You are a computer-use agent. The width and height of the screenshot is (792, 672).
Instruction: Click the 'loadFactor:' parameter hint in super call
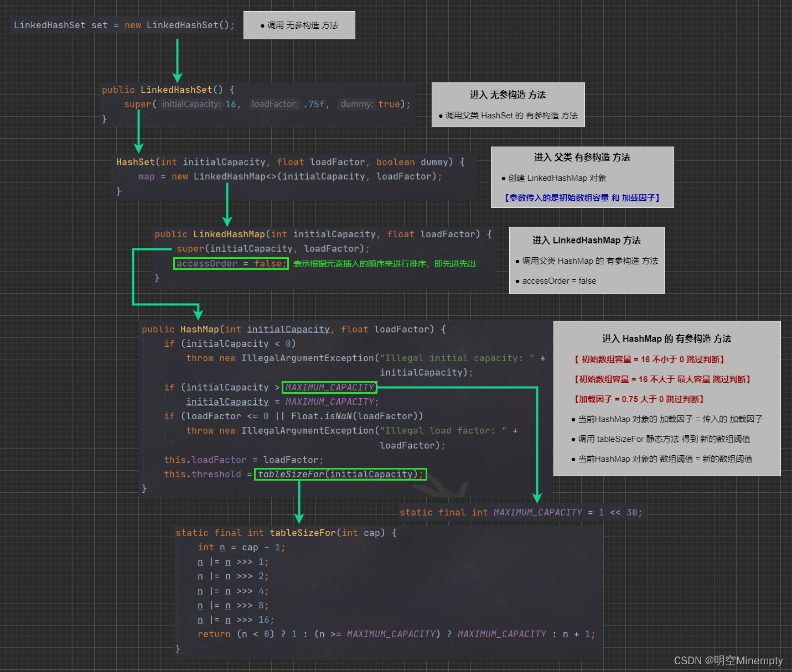point(275,104)
